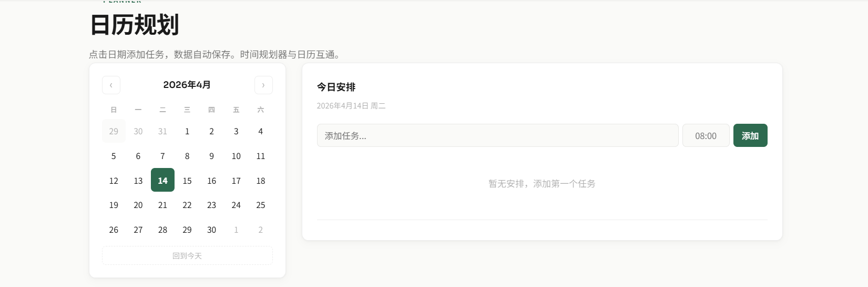868x287 pixels.
Task: Click the 添加 button to add task
Action: [x=750, y=135]
